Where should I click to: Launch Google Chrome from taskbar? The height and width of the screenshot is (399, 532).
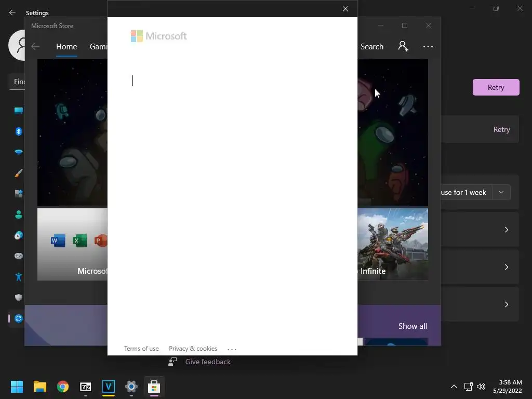[x=63, y=387]
